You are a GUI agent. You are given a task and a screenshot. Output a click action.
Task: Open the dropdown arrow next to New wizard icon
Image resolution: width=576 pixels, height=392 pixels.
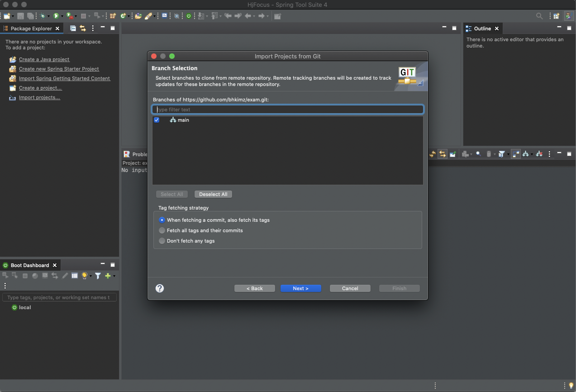click(x=13, y=16)
